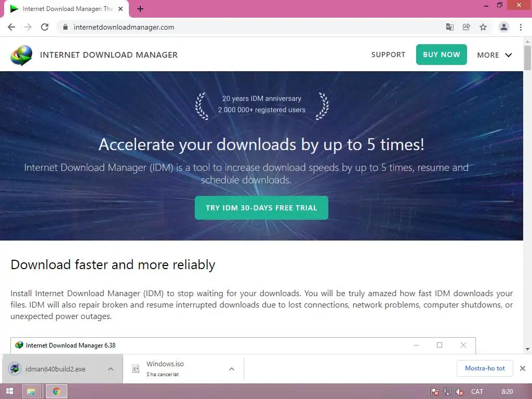532x399 pixels.
Task: Select the Internet Download Manager tab
Action: coord(66,9)
